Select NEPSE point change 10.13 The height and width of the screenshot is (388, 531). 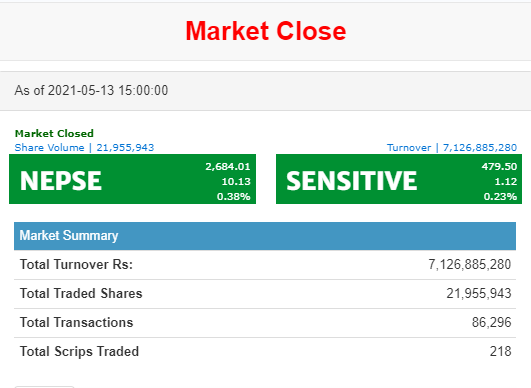tap(236, 181)
